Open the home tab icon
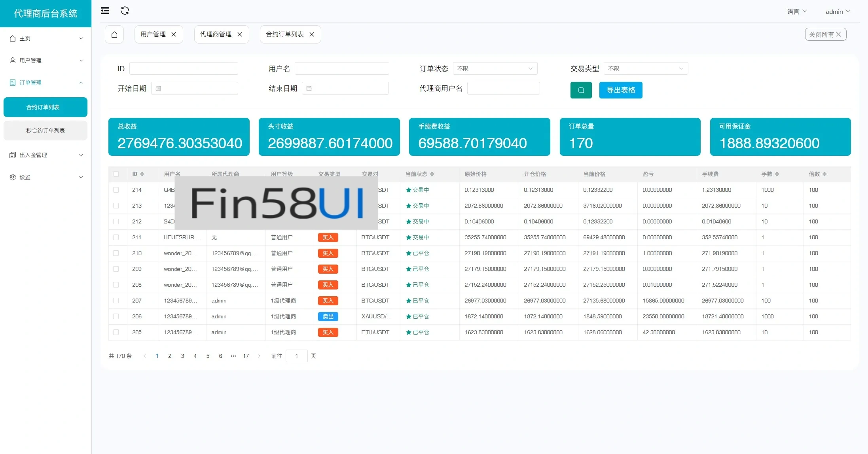This screenshot has width=868, height=454. pos(114,34)
